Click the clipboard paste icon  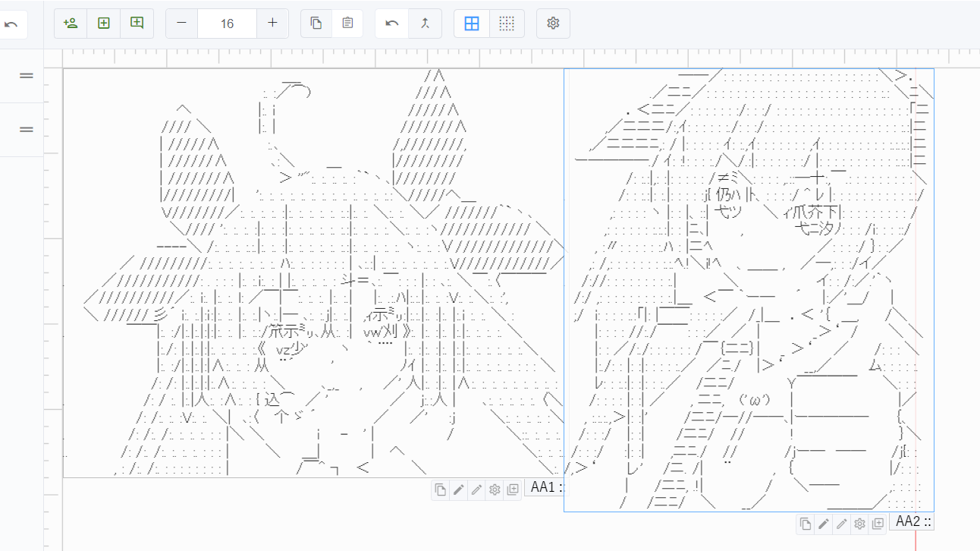coord(347,24)
